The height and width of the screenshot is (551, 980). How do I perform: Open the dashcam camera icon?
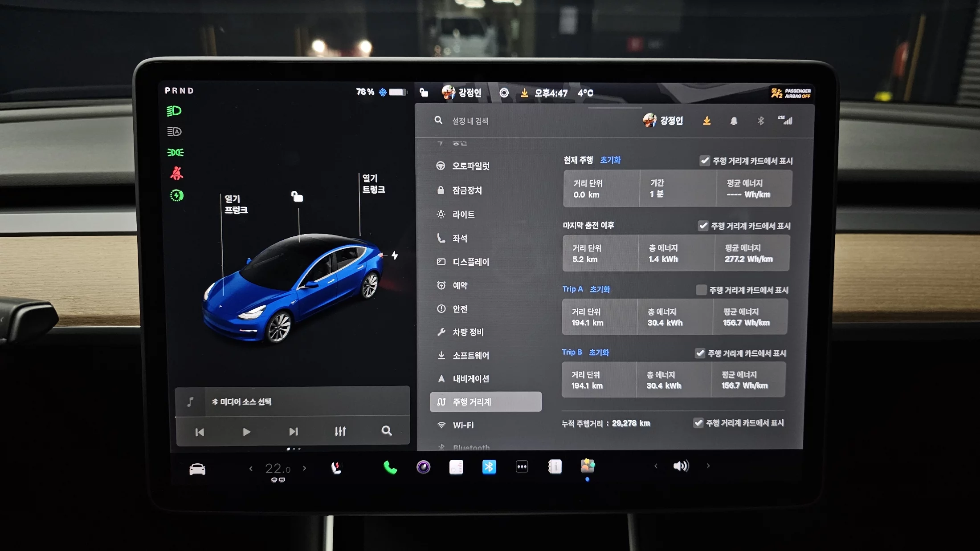[x=423, y=467]
